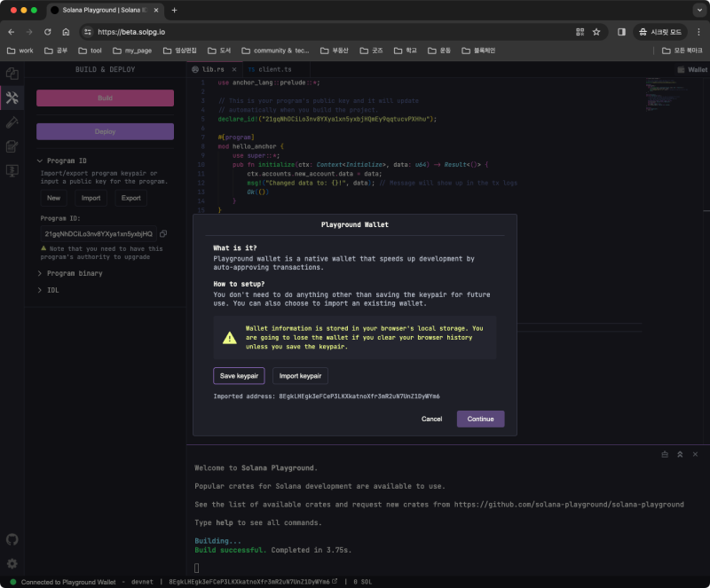Open a new browser tab
This screenshot has width=710, height=588.
pyautogui.click(x=174, y=10)
